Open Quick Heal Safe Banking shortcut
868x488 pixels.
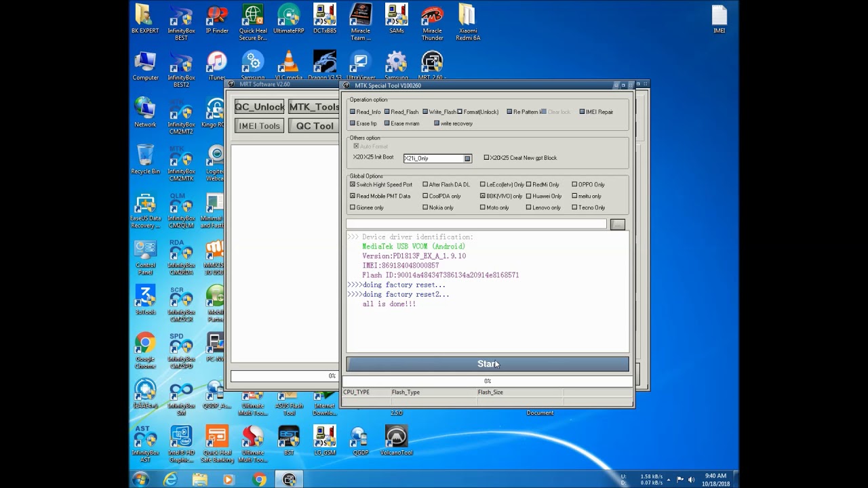coord(217,444)
